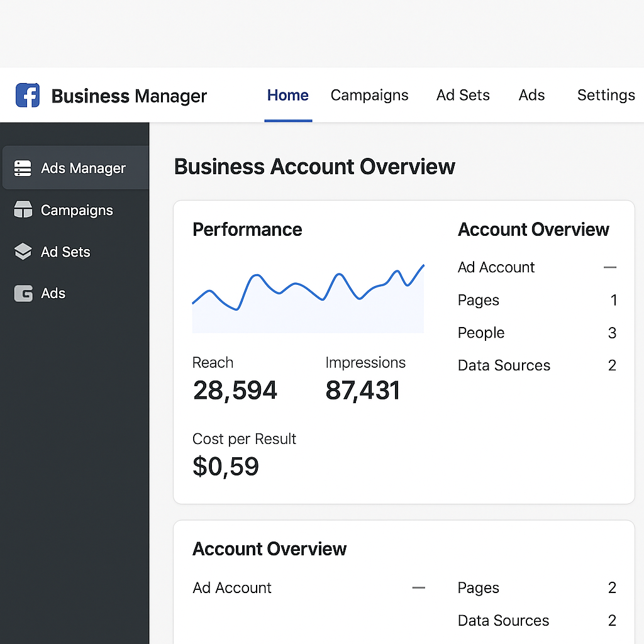Open Campaigns from the sidebar label

77,210
